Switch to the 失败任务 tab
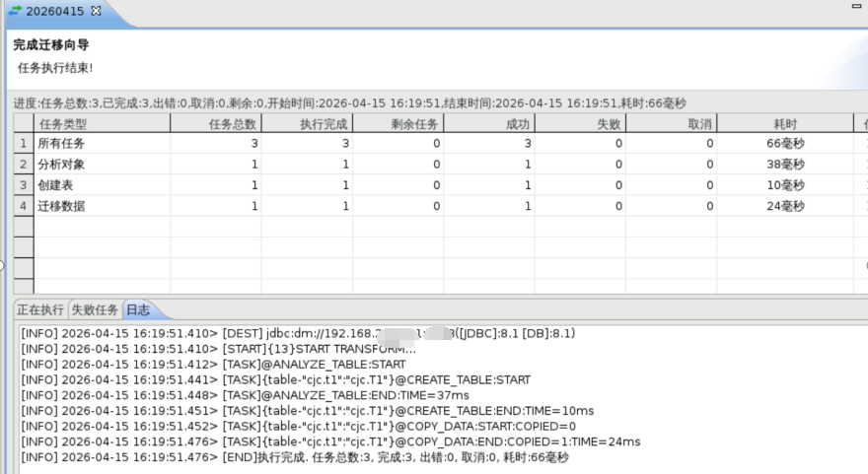The width and height of the screenshot is (868, 474). (x=95, y=309)
